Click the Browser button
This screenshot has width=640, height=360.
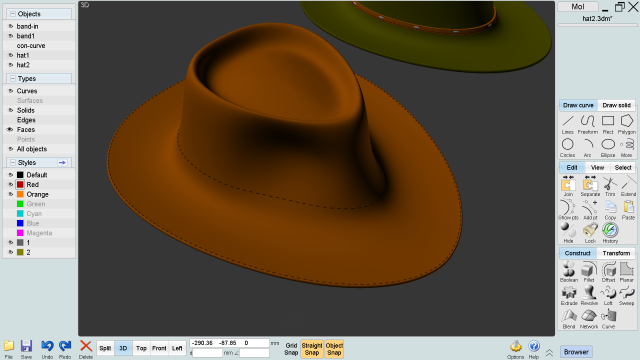click(576, 351)
